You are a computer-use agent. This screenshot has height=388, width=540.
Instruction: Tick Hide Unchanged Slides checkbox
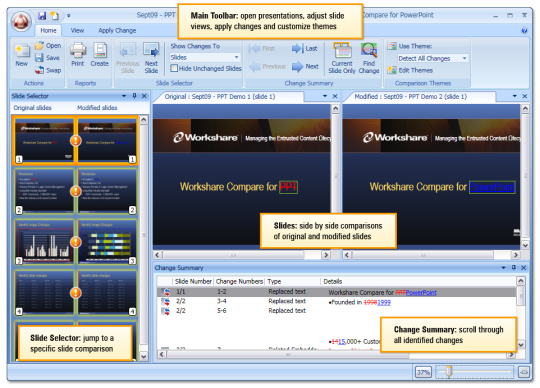(x=174, y=68)
